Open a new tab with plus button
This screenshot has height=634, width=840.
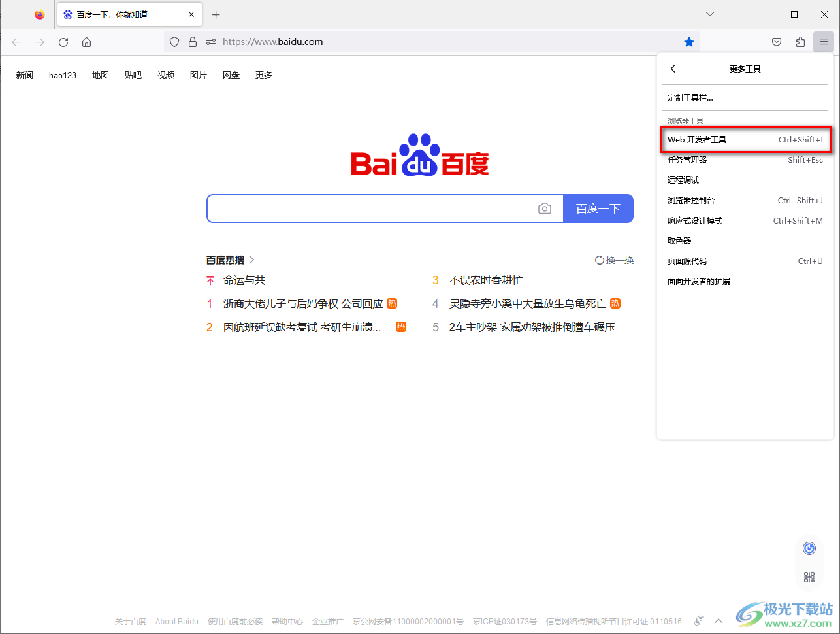click(x=216, y=14)
